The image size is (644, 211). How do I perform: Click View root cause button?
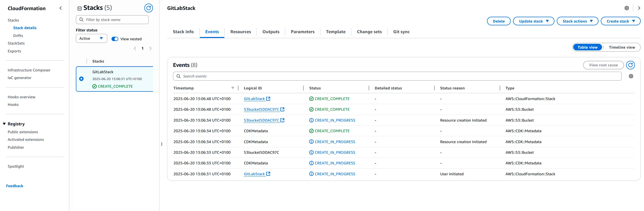coord(603,65)
